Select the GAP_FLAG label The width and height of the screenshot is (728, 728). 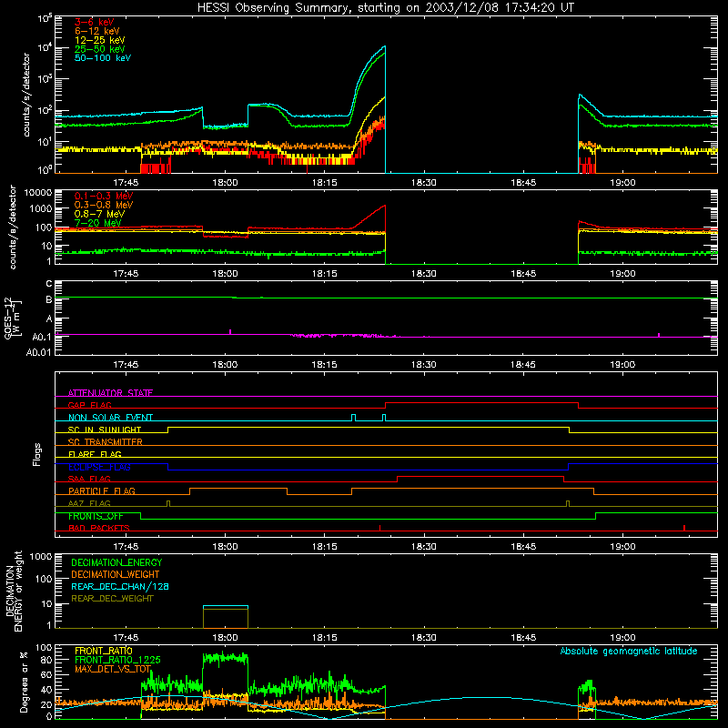[90, 405]
